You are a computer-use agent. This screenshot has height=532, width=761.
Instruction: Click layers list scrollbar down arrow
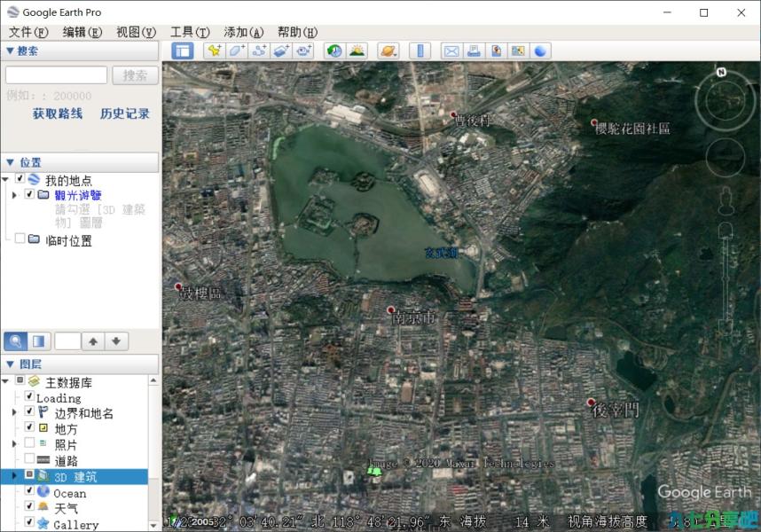tap(153, 525)
